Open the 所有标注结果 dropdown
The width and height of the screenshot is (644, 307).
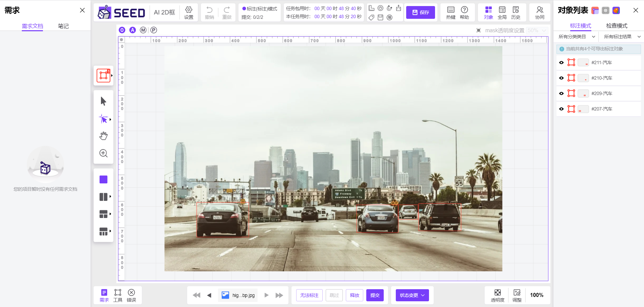click(622, 37)
